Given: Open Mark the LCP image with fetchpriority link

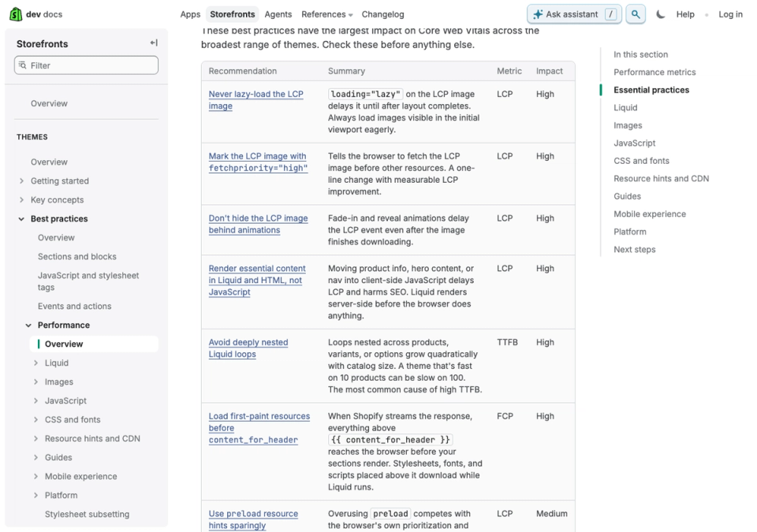Looking at the screenshot, I should [x=258, y=162].
